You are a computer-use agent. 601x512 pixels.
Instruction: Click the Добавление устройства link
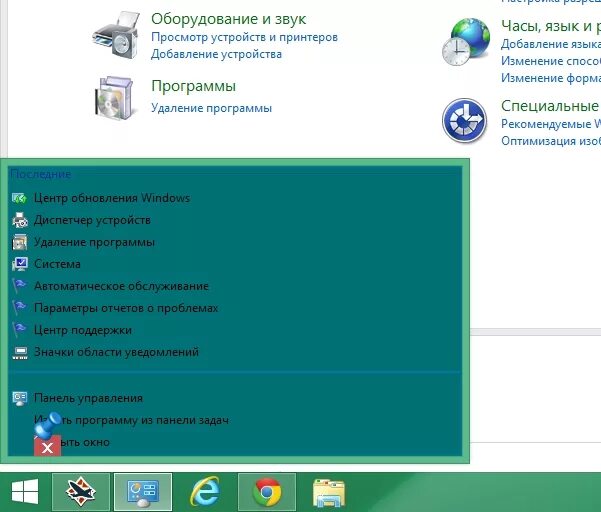coord(216,54)
